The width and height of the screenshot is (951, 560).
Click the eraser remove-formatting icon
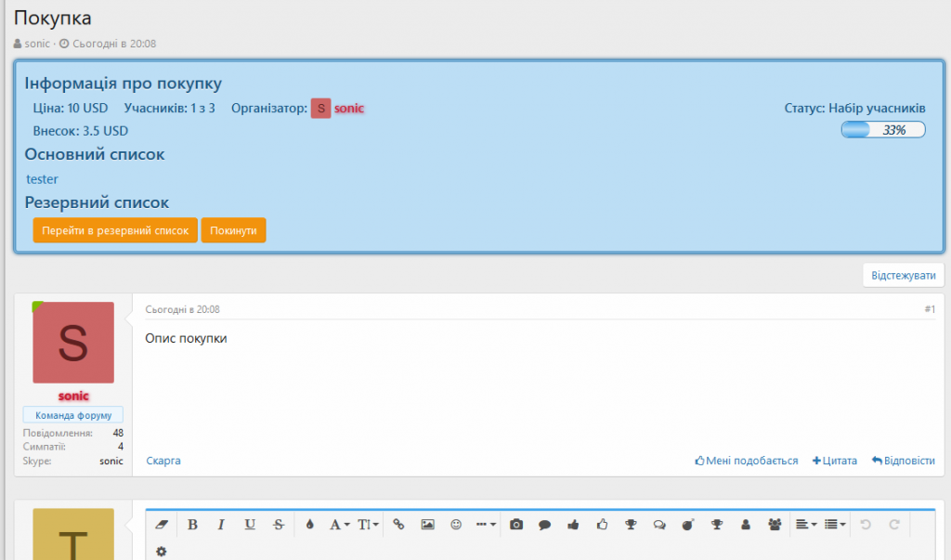162,525
